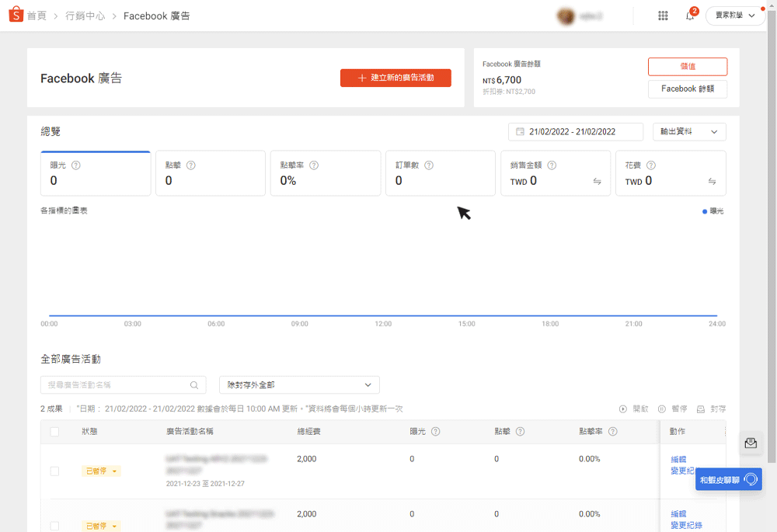Tick the select-all checkbox in table header

54,432
